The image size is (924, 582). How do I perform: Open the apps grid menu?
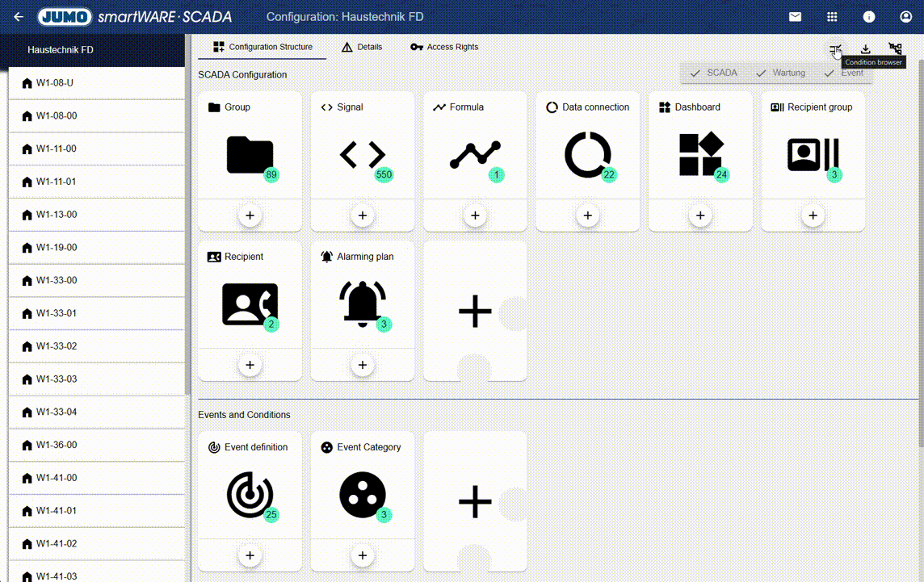(x=832, y=17)
